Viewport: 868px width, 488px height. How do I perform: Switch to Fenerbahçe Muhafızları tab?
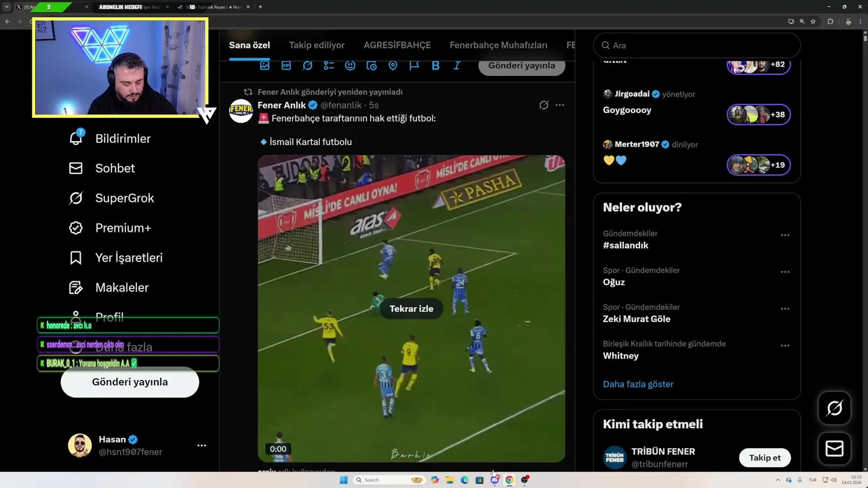498,45
